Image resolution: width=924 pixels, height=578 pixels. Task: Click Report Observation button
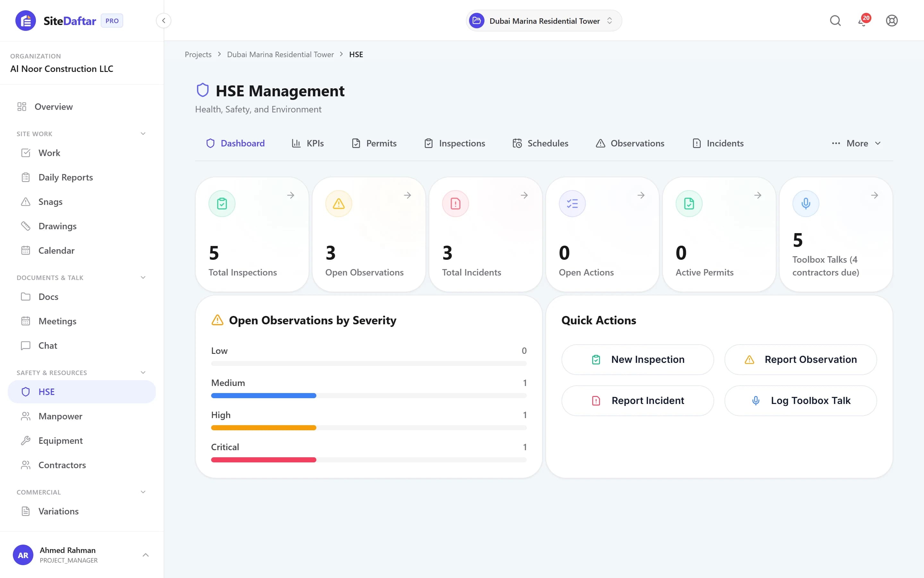coord(800,359)
